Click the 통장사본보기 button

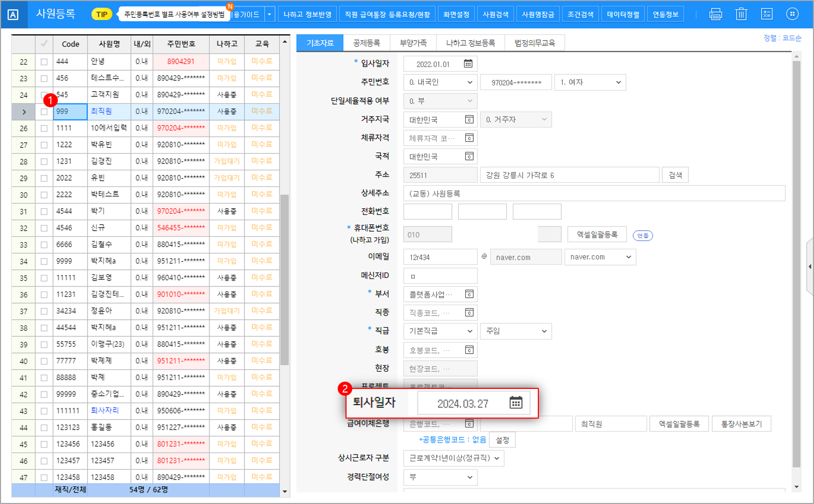click(x=741, y=424)
